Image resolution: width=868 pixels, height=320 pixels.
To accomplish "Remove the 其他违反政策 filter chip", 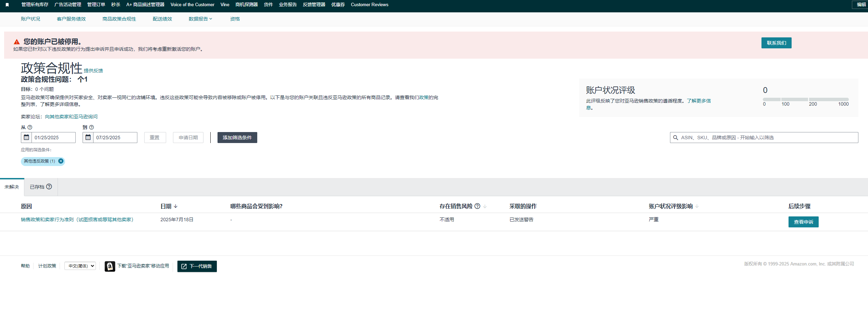I will click(x=61, y=161).
